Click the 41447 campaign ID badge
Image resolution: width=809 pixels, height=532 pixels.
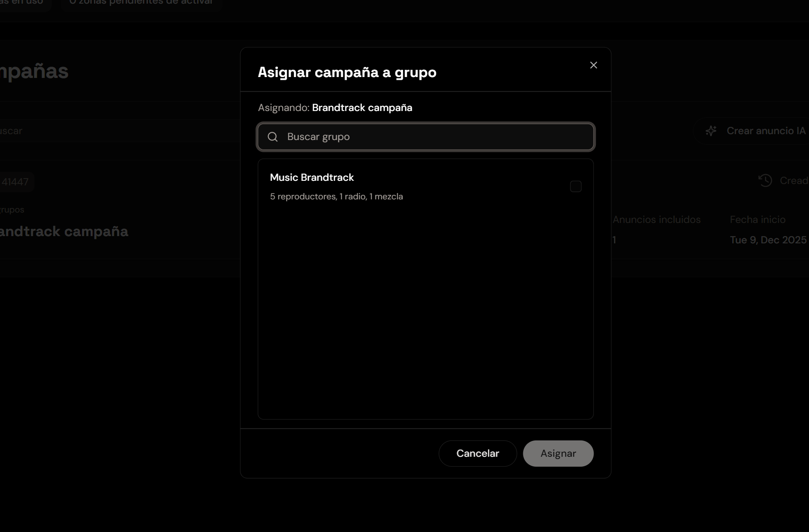pyautogui.click(x=15, y=182)
